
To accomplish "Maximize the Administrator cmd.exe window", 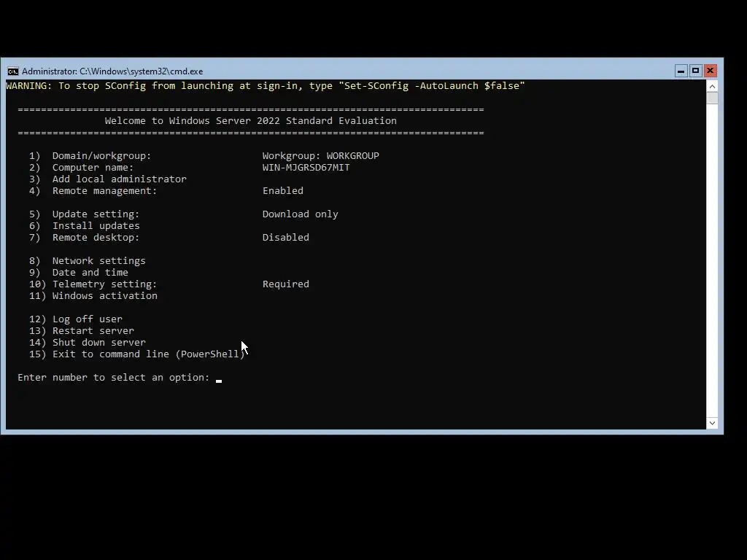I will click(x=695, y=71).
